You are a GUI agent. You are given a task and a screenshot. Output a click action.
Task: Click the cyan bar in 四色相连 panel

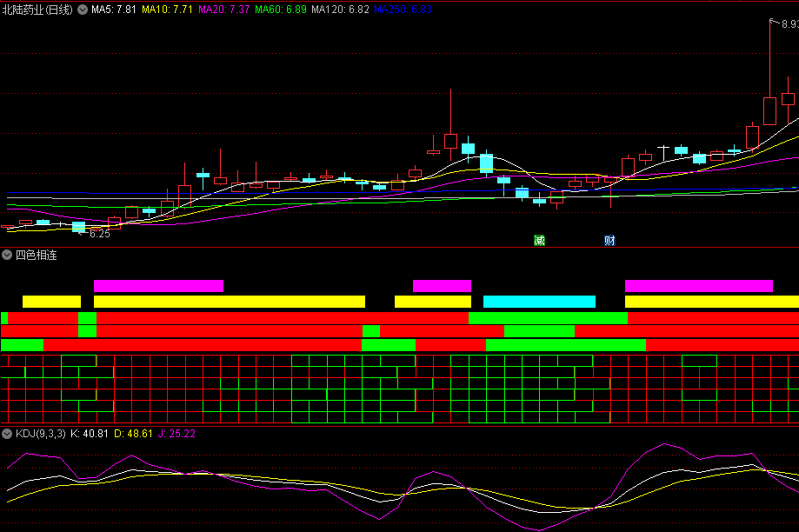coord(539,302)
